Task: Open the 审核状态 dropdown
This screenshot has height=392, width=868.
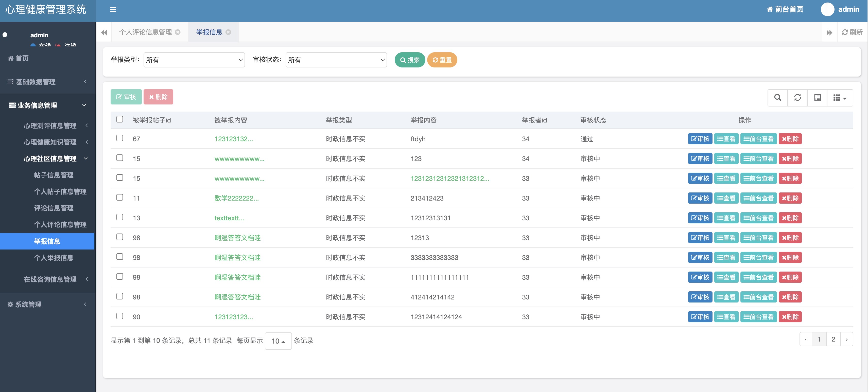Action: click(336, 60)
